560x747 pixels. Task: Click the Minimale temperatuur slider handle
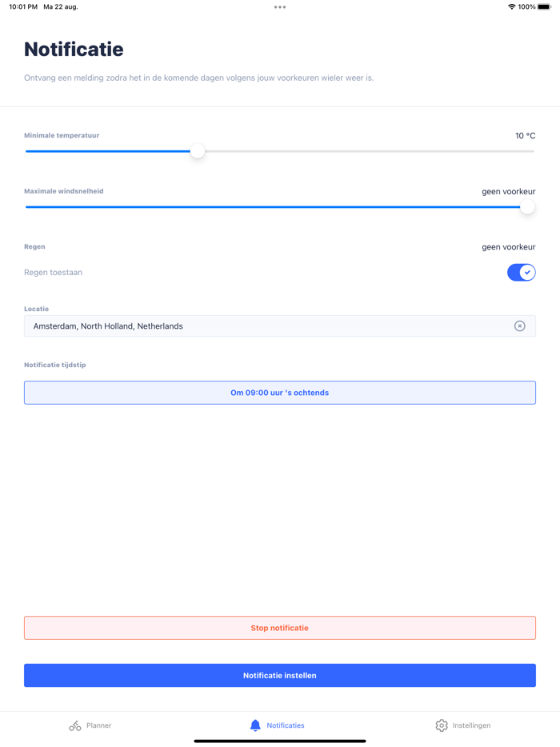(x=198, y=151)
